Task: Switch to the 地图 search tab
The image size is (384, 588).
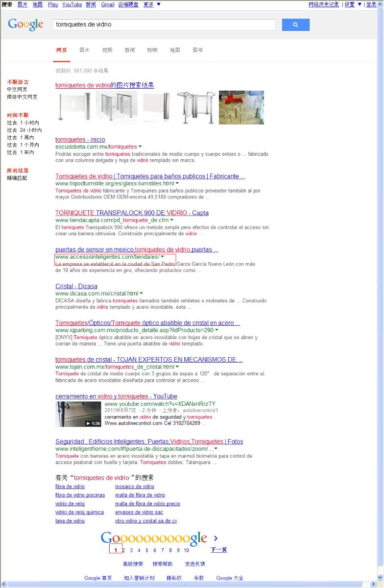Action: pyautogui.click(x=175, y=50)
